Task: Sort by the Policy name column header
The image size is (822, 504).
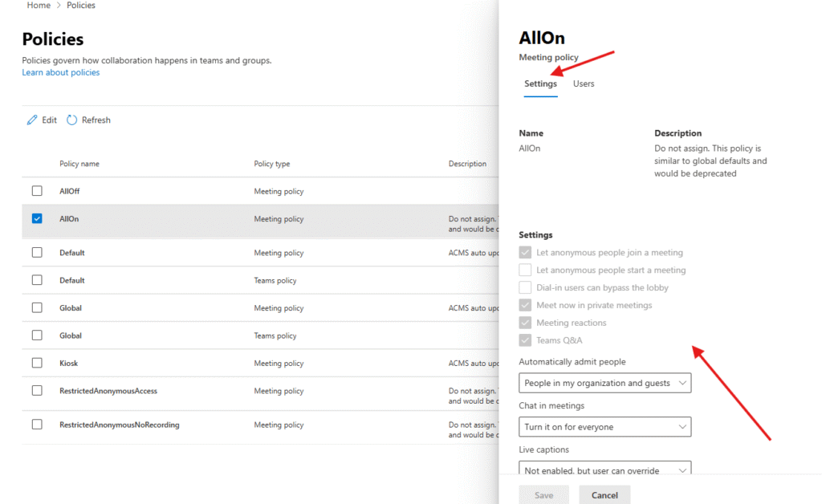Action: click(79, 164)
